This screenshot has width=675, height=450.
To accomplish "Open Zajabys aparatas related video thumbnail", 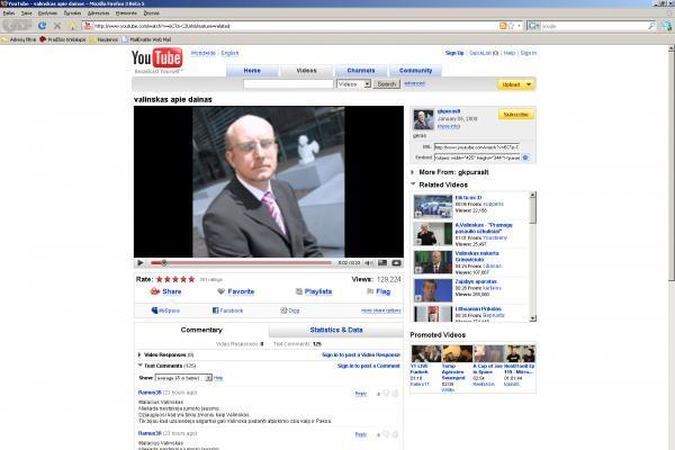I will (x=433, y=290).
